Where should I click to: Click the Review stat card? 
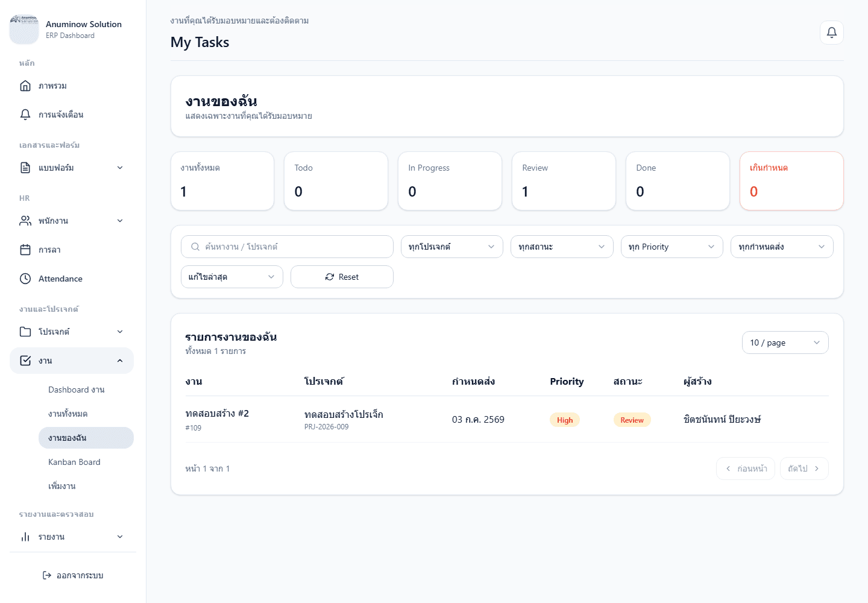coord(564,181)
